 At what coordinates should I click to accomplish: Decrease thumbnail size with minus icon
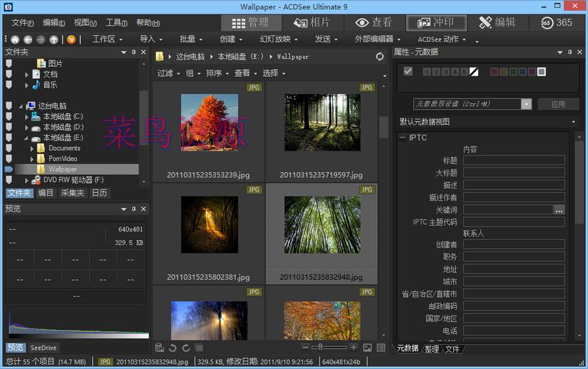[305, 348]
